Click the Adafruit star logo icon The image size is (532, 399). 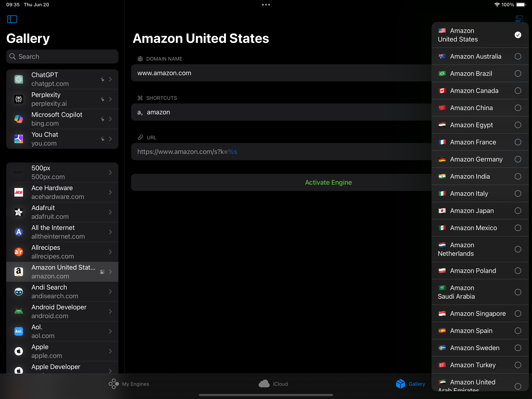(x=19, y=212)
